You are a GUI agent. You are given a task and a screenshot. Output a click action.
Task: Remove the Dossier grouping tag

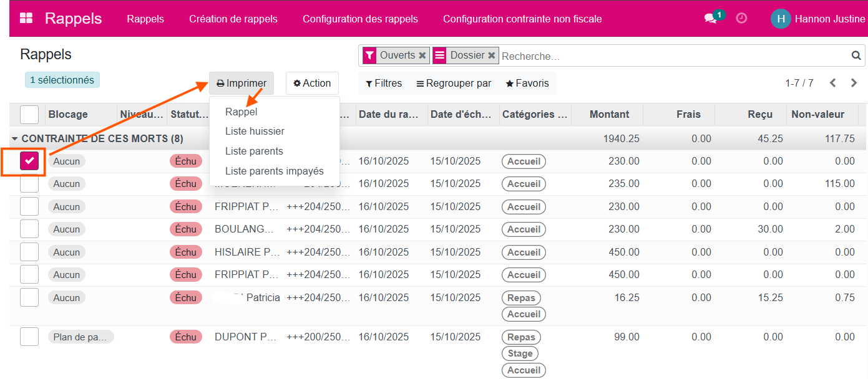(492, 55)
